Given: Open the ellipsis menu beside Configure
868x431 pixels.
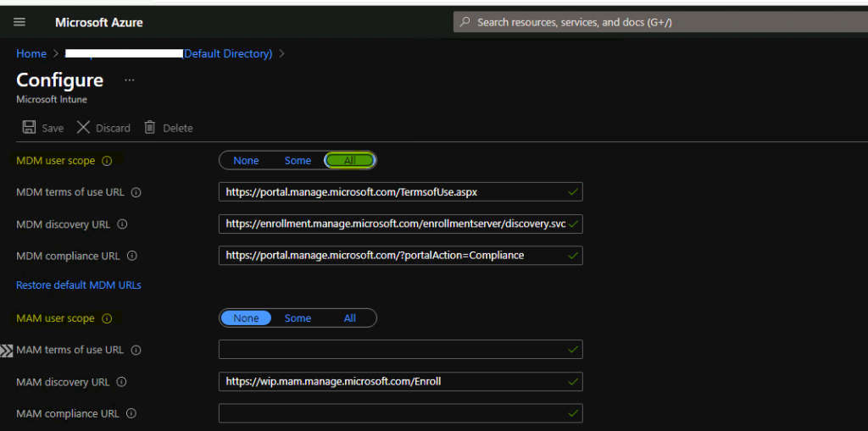Looking at the screenshot, I should [x=130, y=80].
